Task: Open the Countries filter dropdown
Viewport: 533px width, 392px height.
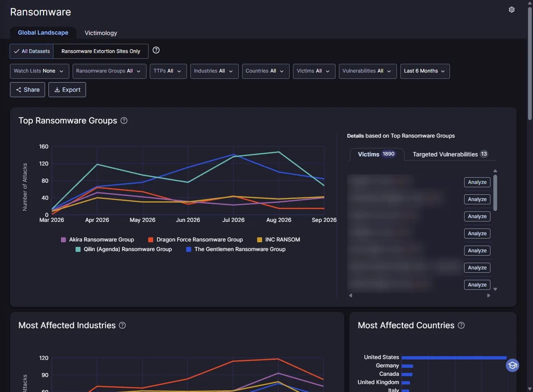Action: coord(265,71)
